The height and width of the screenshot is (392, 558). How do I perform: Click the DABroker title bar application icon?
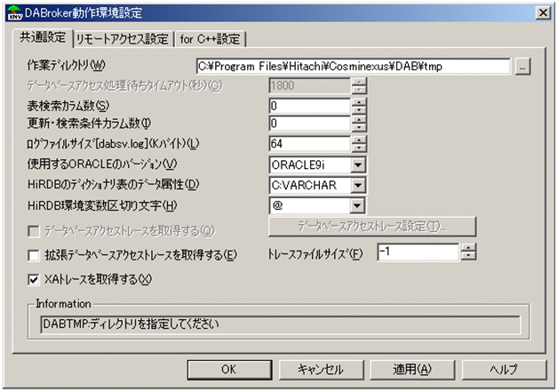pyautogui.click(x=14, y=12)
